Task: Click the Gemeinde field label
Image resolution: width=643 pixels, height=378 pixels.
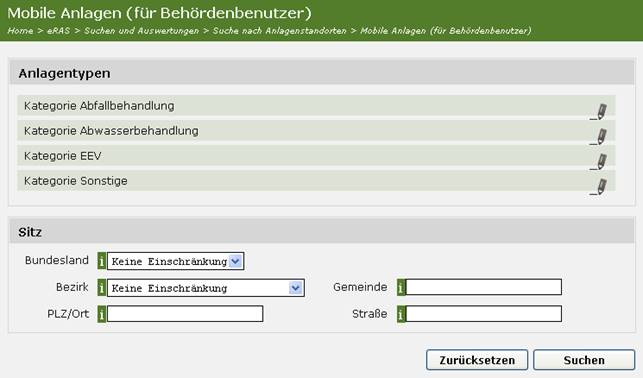Action: pyautogui.click(x=360, y=287)
